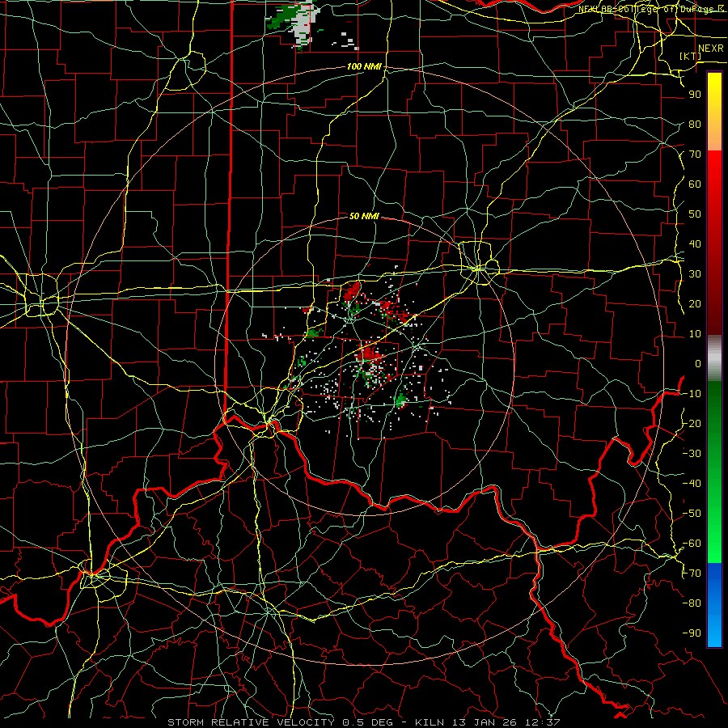Viewport: 728px width, 728px height.
Task: Click the positive 40 scale label
Action: (695, 244)
